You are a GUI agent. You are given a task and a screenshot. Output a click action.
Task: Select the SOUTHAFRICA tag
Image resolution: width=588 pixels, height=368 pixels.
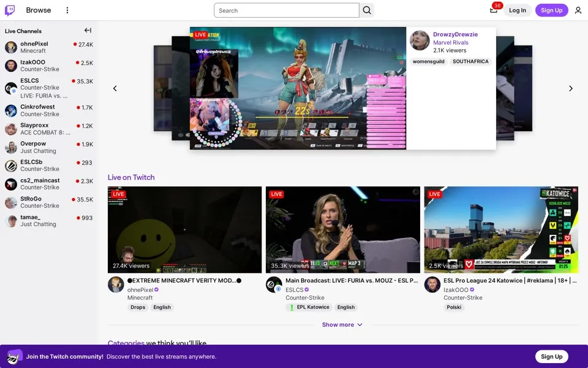point(470,61)
